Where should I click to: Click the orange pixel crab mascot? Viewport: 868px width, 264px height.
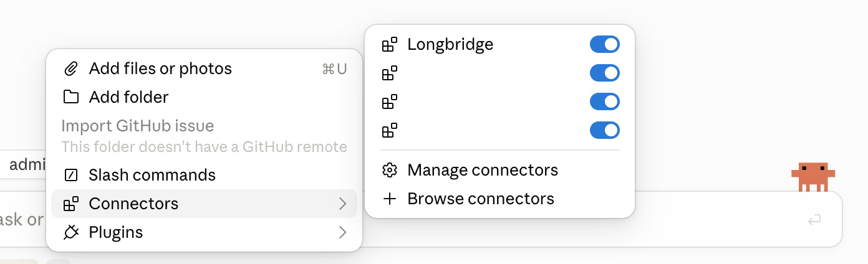click(813, 177)
